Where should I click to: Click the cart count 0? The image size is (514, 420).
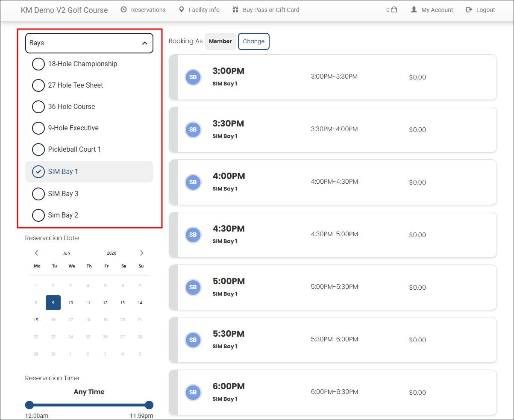(388, 10)
